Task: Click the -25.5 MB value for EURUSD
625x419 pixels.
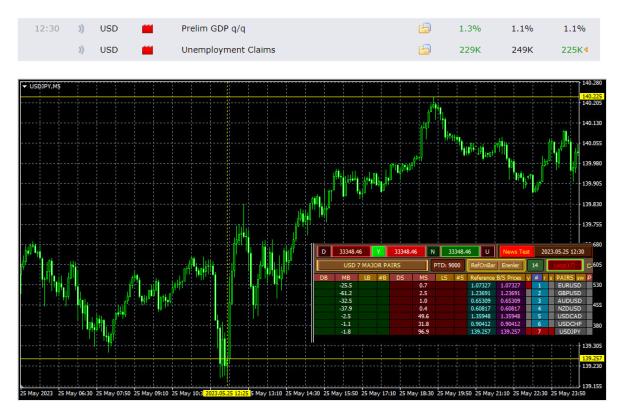Action: [346, 285]
